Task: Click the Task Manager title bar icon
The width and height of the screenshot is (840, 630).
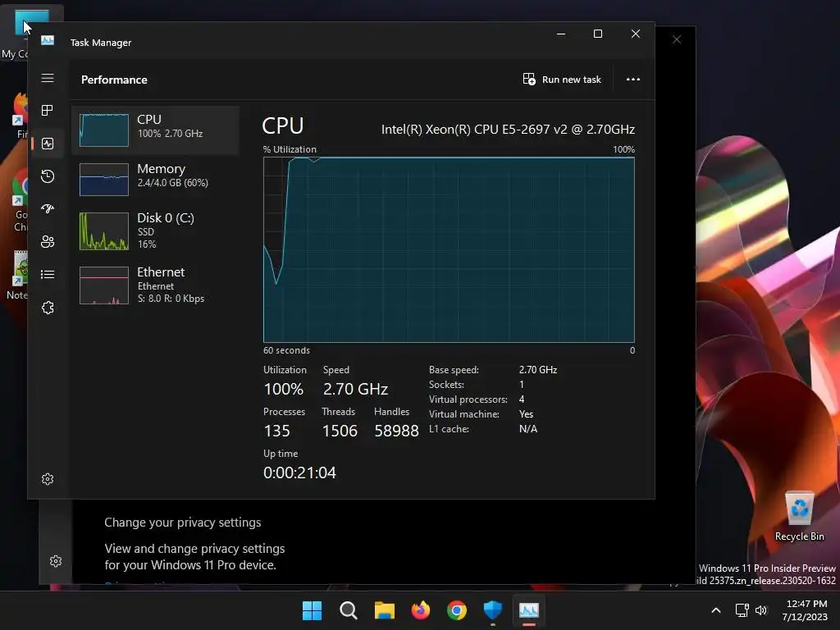Action: (47, 41)
